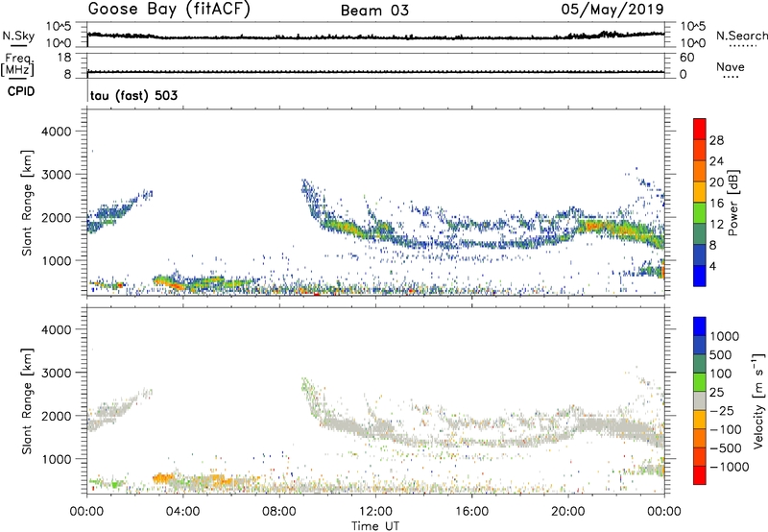Select the 'N.Sky' legend label
The image size is (768, 532).
(x=18, y=36)
